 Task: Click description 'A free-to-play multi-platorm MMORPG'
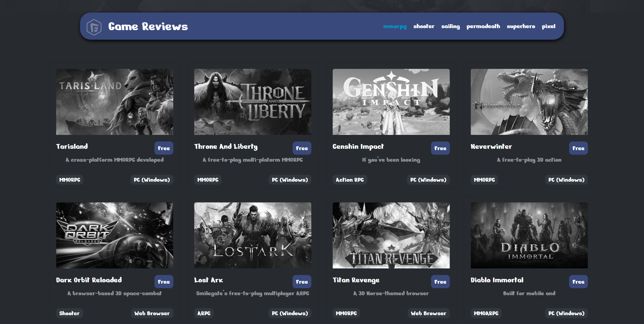253,160
